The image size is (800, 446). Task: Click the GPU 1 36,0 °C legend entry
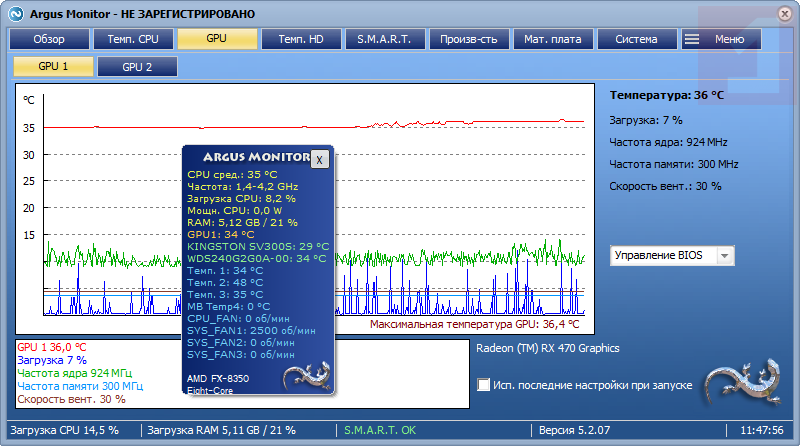click(x=52, y=347)
